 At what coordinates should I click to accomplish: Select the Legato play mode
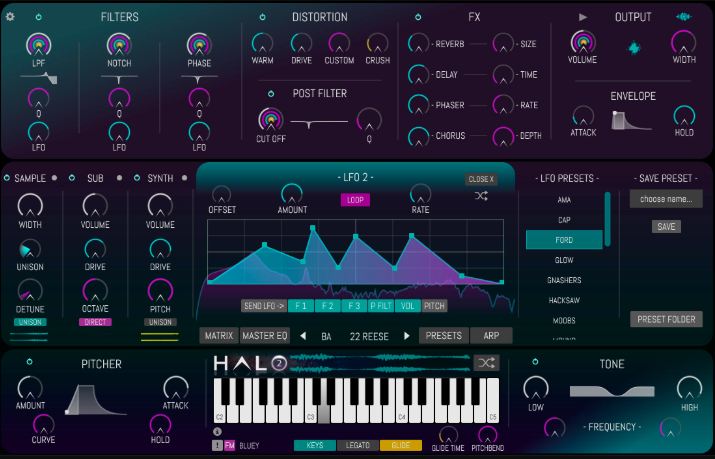(x=358, y=445)
